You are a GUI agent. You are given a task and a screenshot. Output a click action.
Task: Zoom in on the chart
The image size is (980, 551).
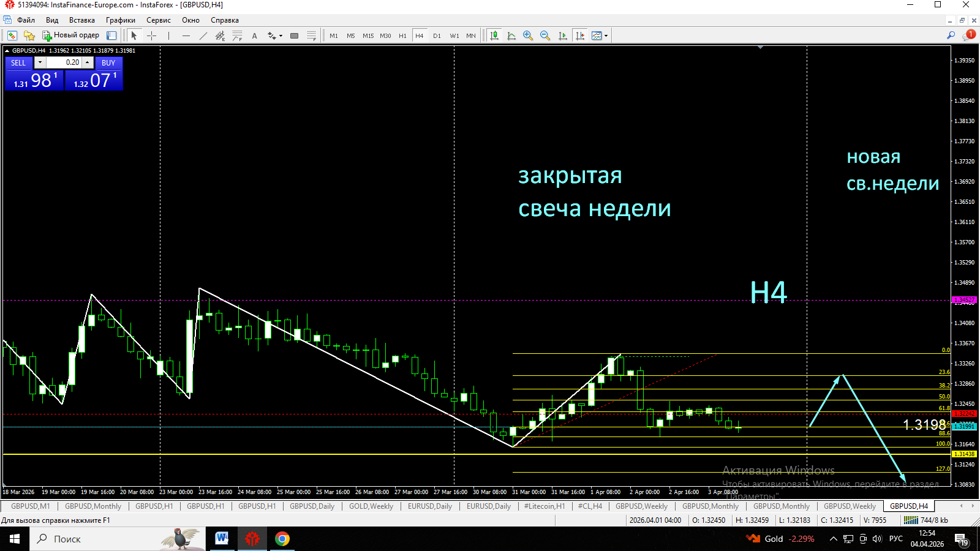528,36
